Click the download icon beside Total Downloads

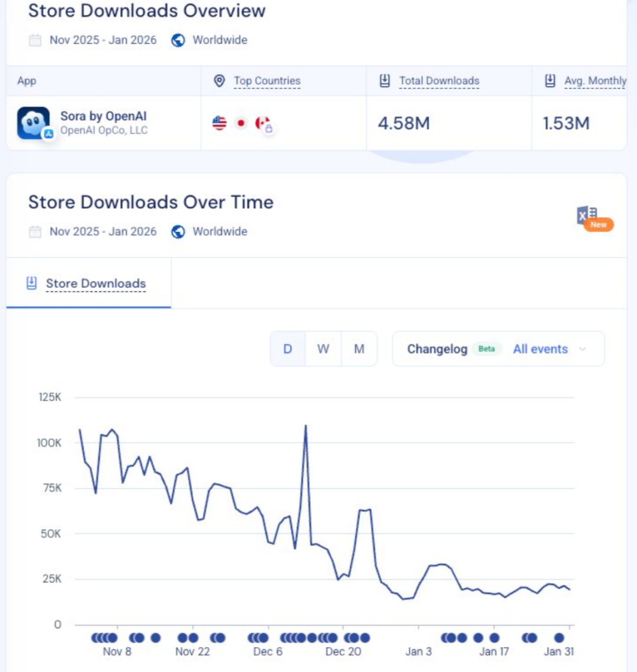pos(385,81)
